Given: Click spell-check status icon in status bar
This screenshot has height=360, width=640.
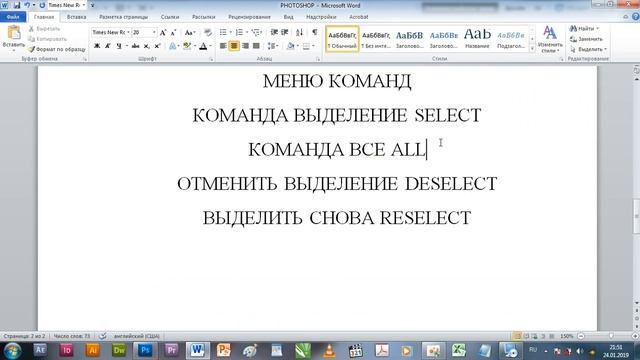Looking at the screenshot, I should pos(103,336).
